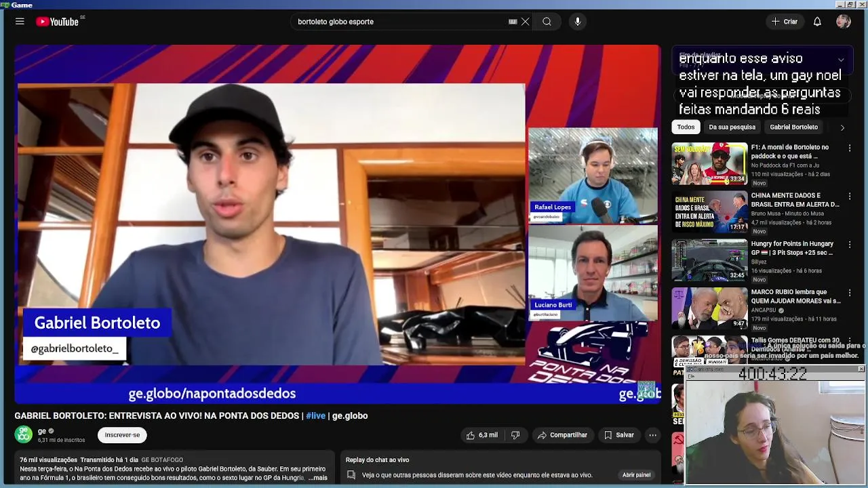
Task: Show more filter chips with right arrow
Action: 842,127
